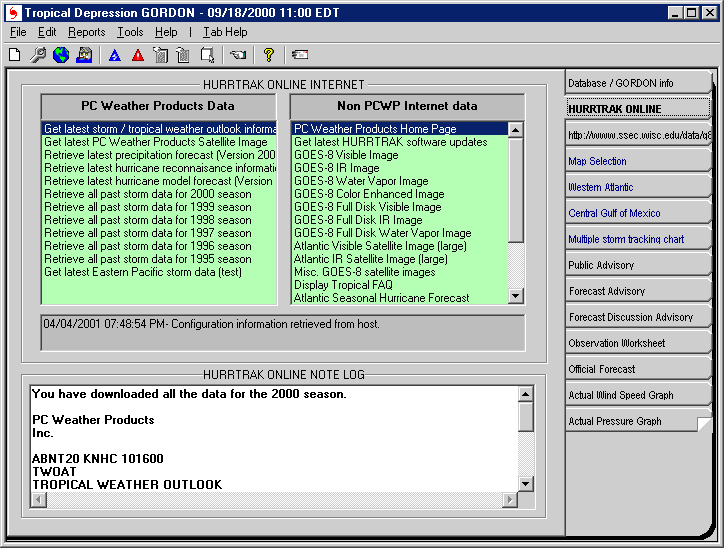Switch to the Public Advisory tab
Screen dimensions: 724x548
(x=639, y=265)
